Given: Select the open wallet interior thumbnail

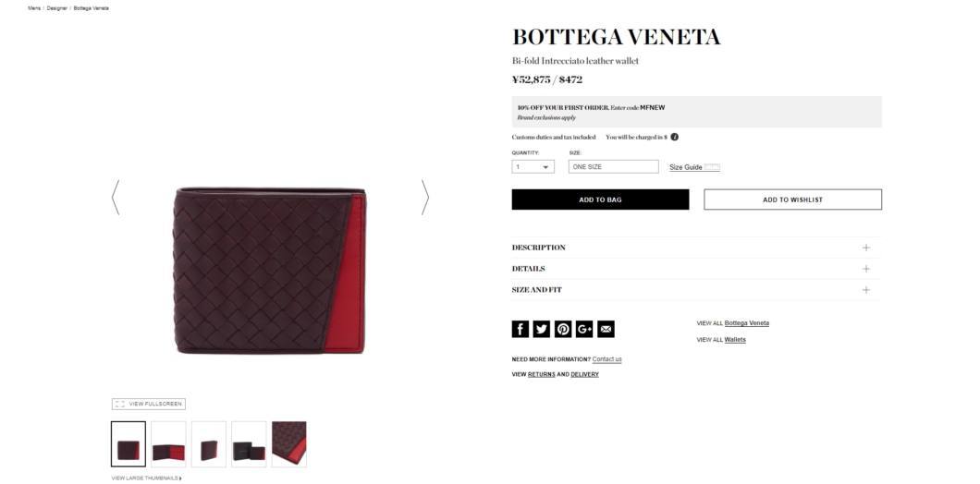Looking at the screenshot, I should [x=168, y=444].
